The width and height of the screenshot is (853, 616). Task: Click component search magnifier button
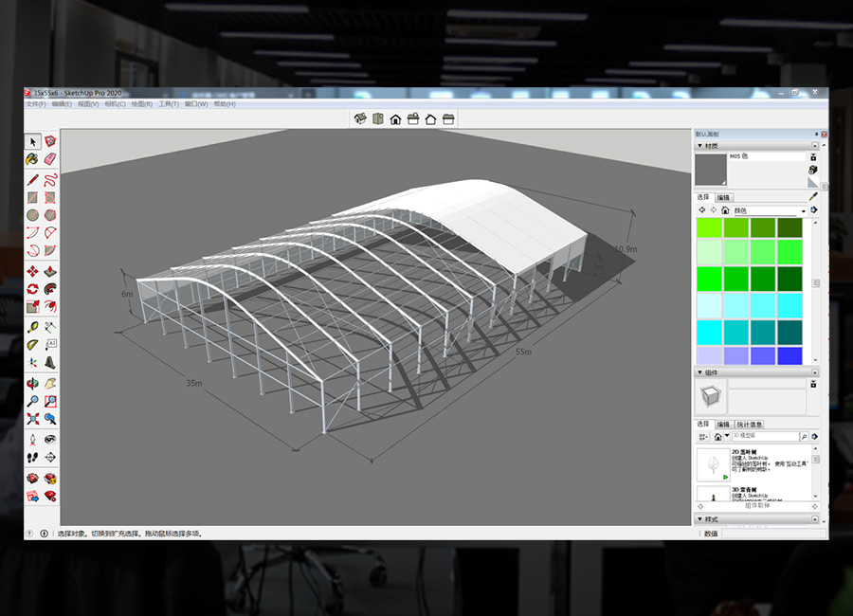click(x=804, y=437)
